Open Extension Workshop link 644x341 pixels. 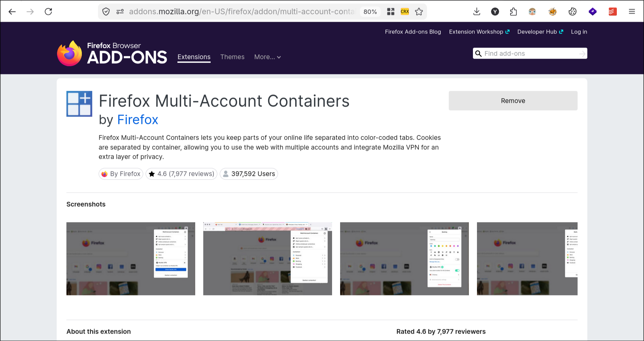point(479,32)
